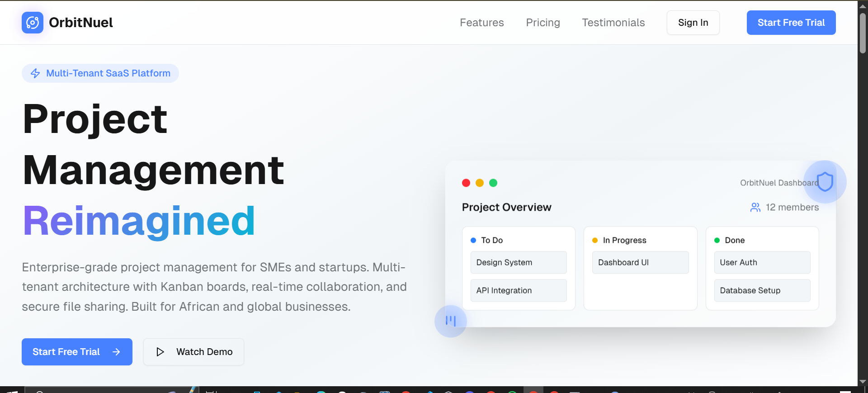Select the Dashboard UI card
This screenshot has height=393, width=868.
(x=640, y=262)
